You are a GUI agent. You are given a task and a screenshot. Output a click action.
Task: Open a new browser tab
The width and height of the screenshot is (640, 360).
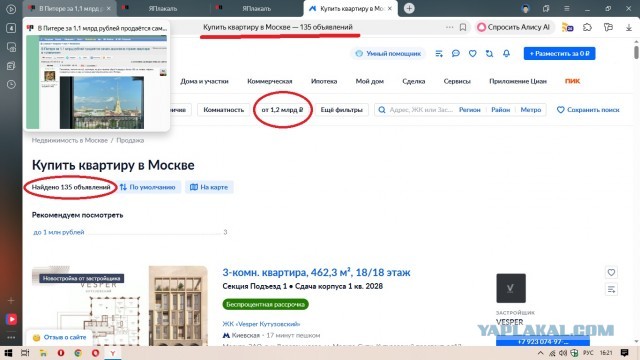[x=409, y=8]
